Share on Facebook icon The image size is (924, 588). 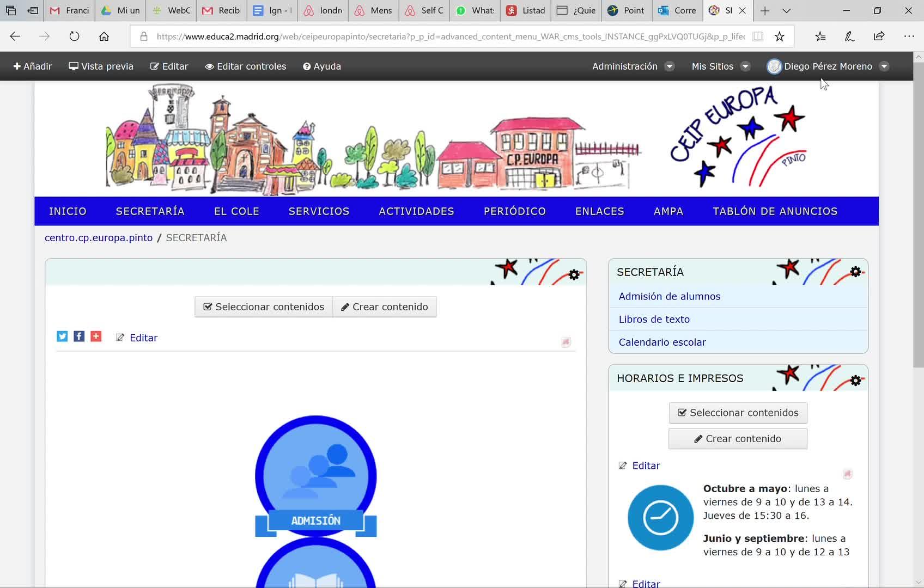(79, 336)
